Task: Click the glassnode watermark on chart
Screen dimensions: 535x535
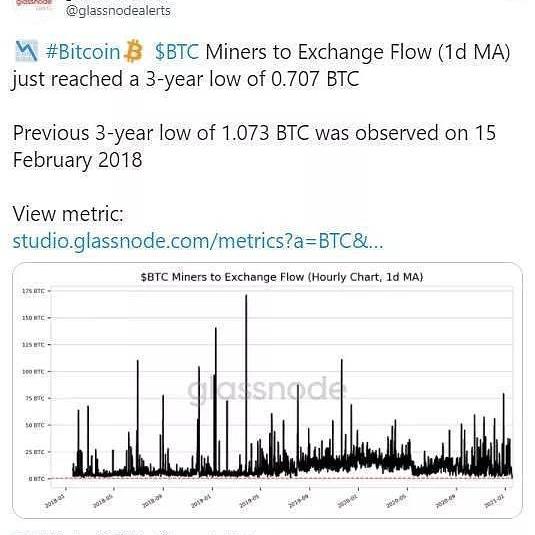Action: click(267, 390)
